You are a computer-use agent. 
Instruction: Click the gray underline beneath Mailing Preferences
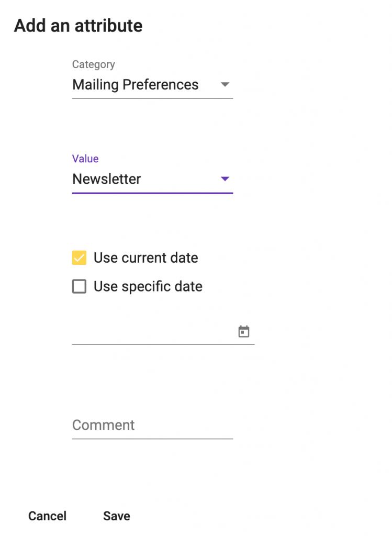152,98
